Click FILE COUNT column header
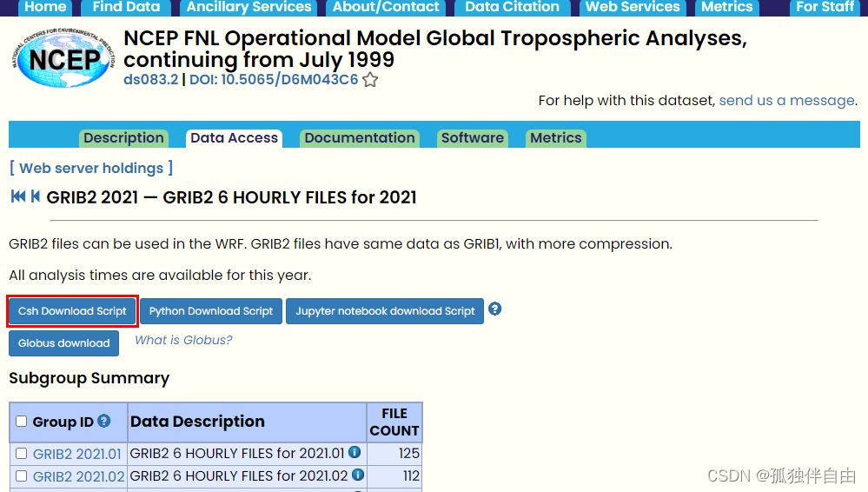 point(394,422)
